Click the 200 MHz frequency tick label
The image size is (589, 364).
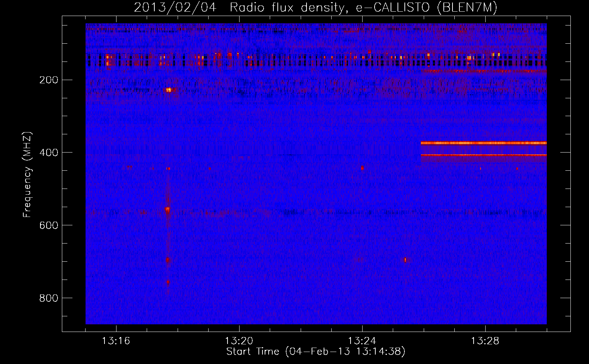[49, 80]
